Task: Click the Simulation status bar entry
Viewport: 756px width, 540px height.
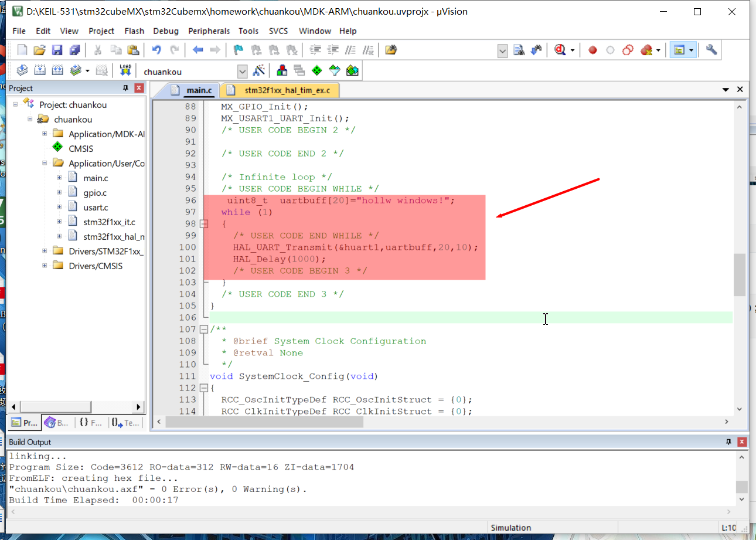Action: [x=511, y=528]
